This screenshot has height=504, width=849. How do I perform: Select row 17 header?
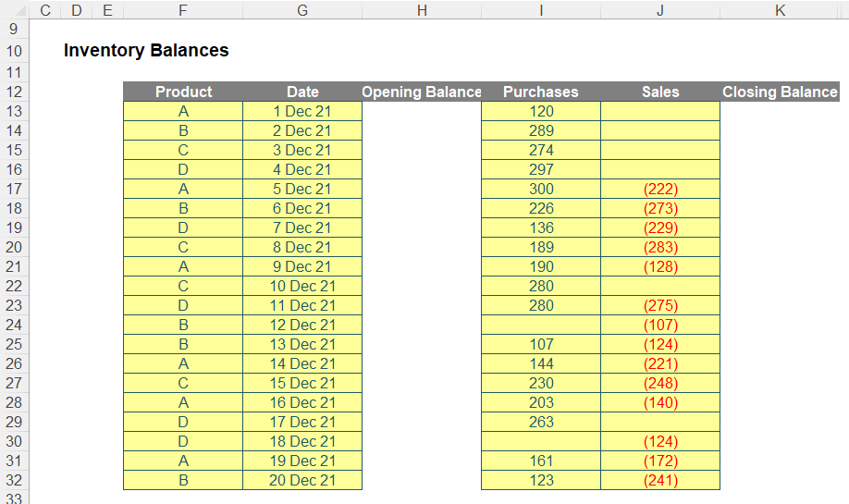(14, 189)
